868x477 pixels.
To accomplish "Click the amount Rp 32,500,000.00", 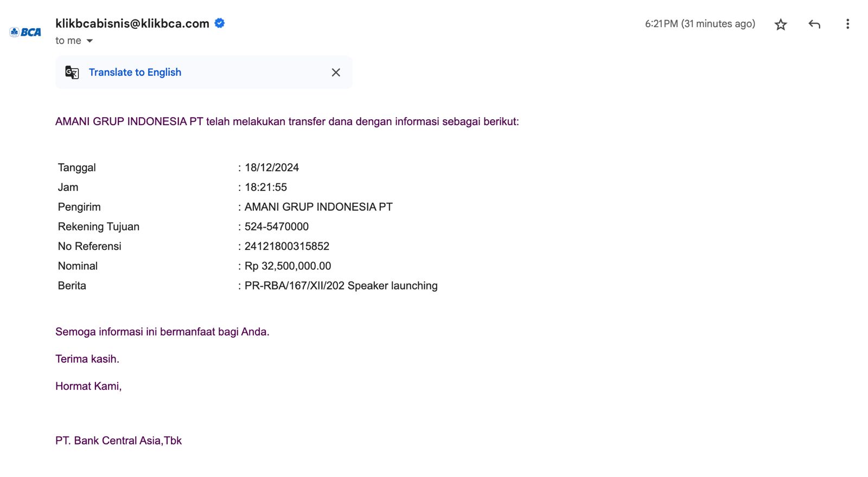I will [288, 266].
